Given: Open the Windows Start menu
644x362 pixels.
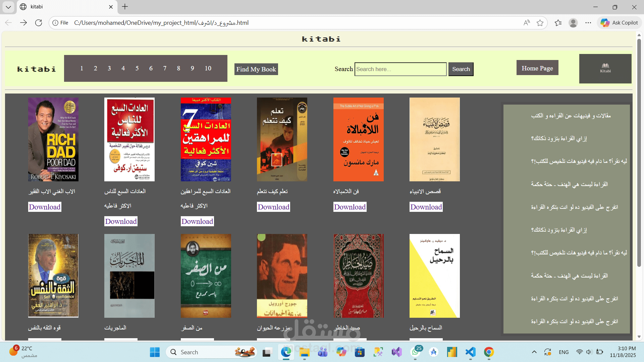Looking at the screenshot, I should point(155,352).
